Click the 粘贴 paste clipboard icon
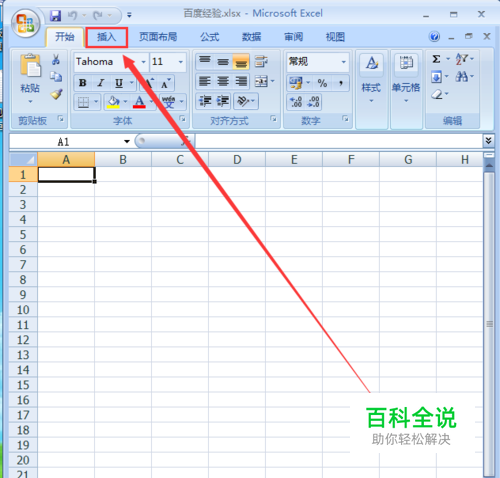 coord(30,65)
